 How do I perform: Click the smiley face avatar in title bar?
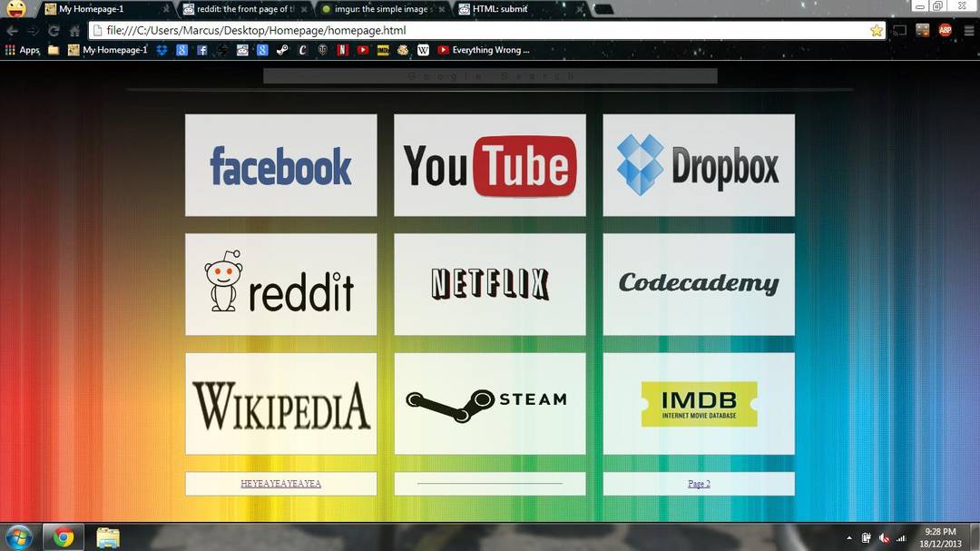(16, 8)
